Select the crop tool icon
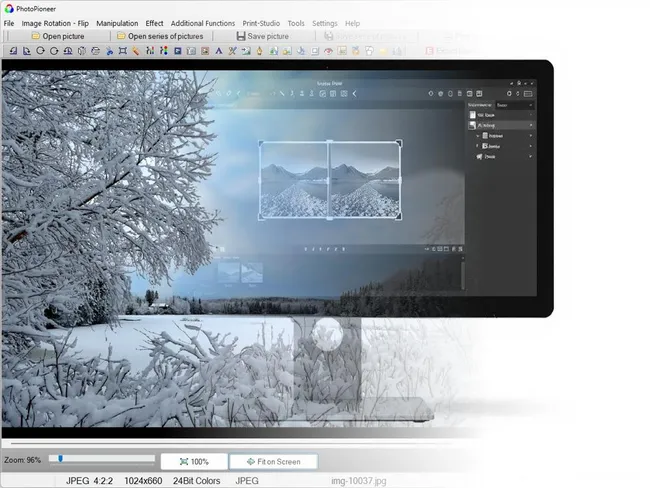650x488 pixels. [x=122, y=50]
